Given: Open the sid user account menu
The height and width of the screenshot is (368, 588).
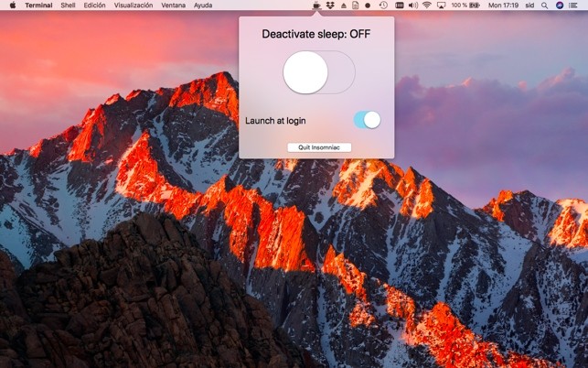Looking at the screenshot, I should 529,5.
